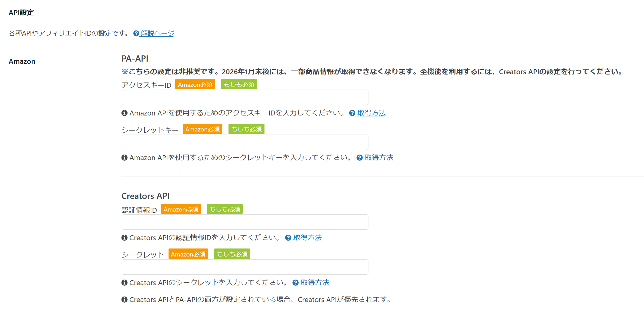This screenshot has height=319, width=644.
Task: Open the 取得方法 link for アクセスキーID
Action: (x=371, y=113)
